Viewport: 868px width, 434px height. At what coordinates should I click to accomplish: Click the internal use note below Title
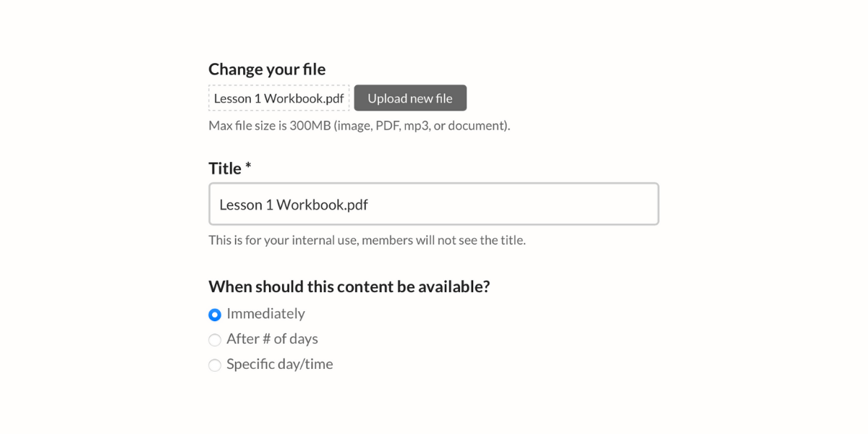(x=367, y=240)
